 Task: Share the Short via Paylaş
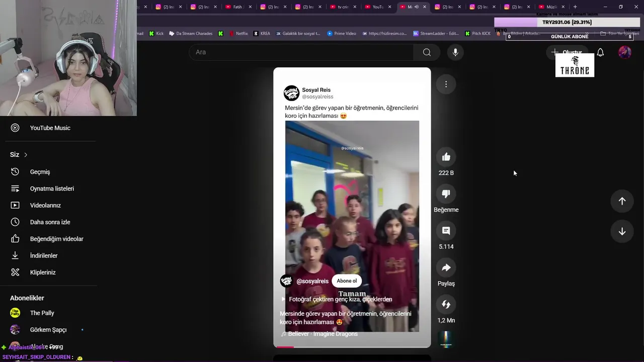click(446, 267)
